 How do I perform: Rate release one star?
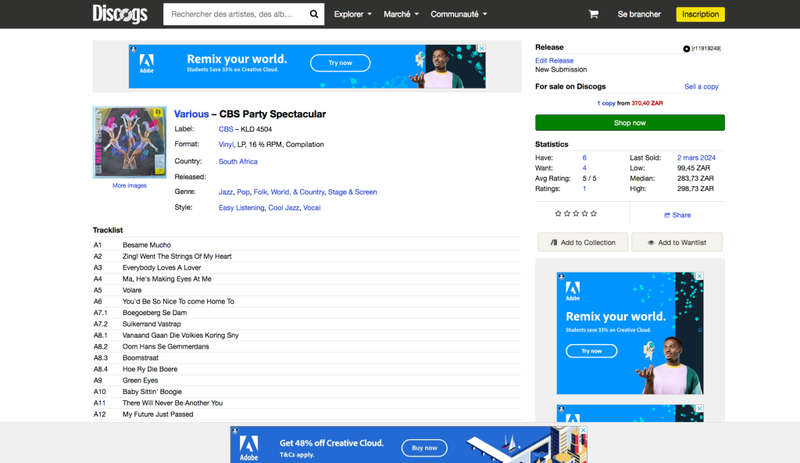click(x=558, y=213)
